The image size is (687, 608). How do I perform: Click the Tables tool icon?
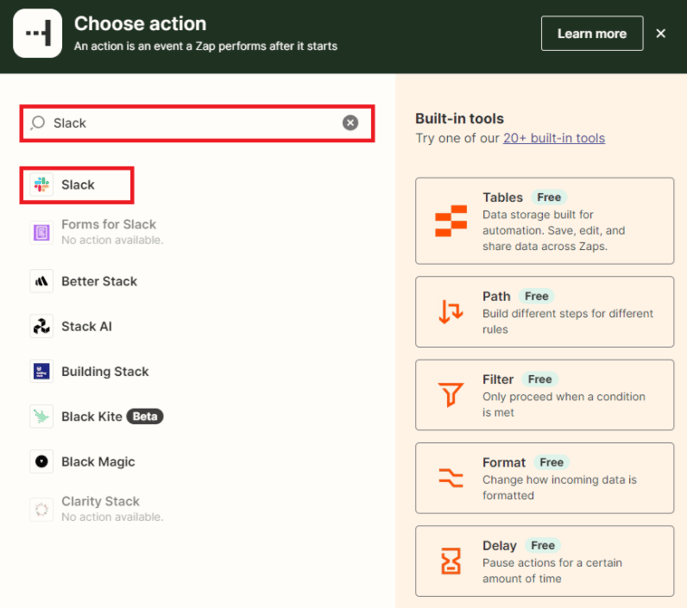tap(451, 221)
